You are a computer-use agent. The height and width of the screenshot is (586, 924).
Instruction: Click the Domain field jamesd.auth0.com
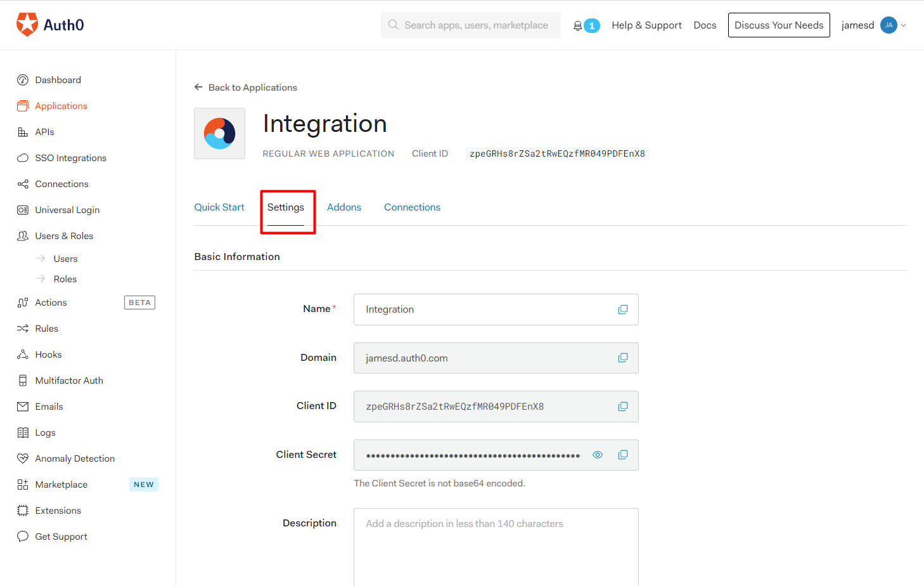coord(496,358)
